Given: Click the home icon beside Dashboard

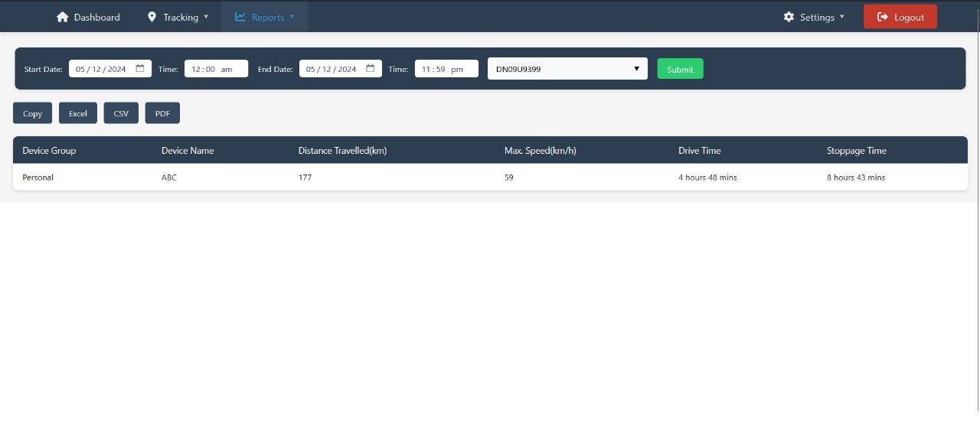Looking at the screenshot, I should (63, 17).
